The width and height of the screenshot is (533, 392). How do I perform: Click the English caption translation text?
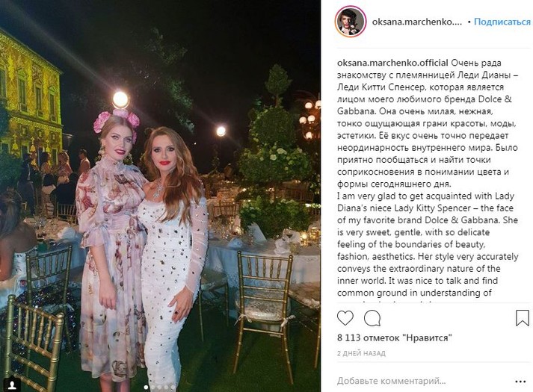coord(428,248)
